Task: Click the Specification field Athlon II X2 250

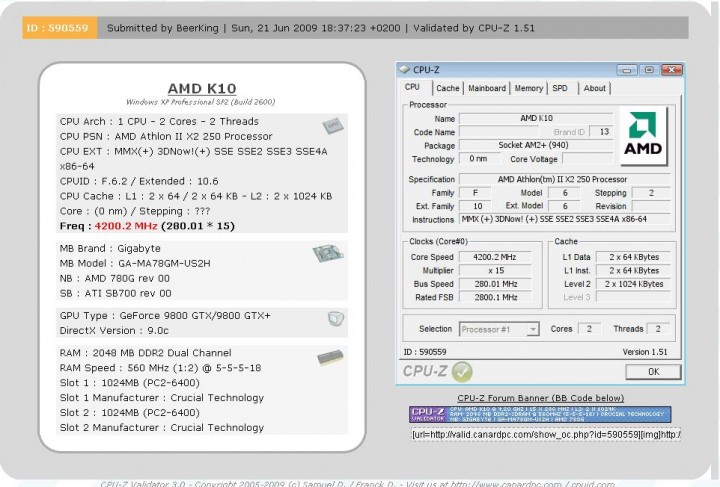Action: (x=564, y=179)
